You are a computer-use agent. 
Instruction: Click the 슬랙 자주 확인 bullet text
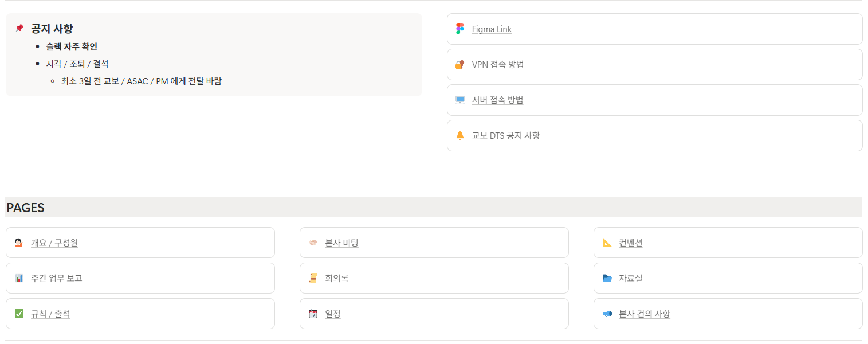(x=72, y=46)
